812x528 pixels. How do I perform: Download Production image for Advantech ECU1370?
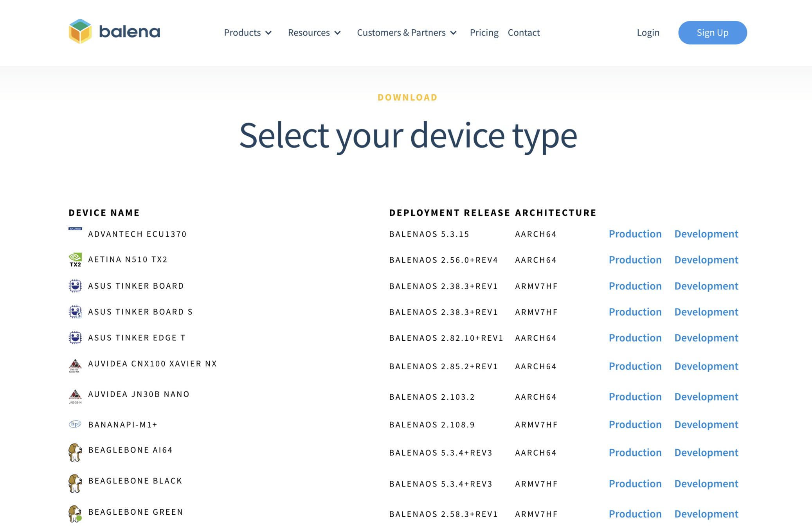pyautogui.click(x=635, y=234)
